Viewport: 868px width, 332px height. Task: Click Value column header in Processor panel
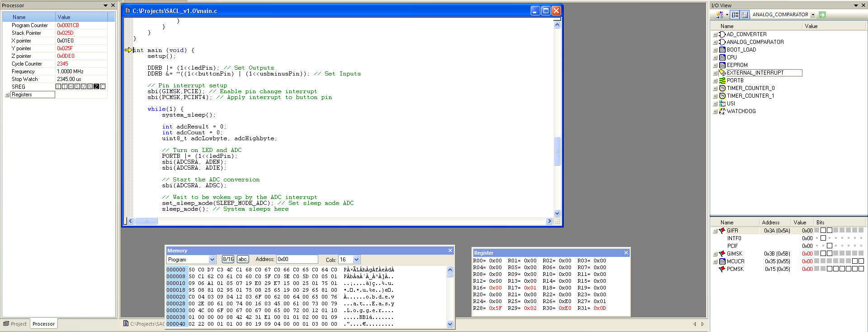pyautogui.click(x=82, y=17)
